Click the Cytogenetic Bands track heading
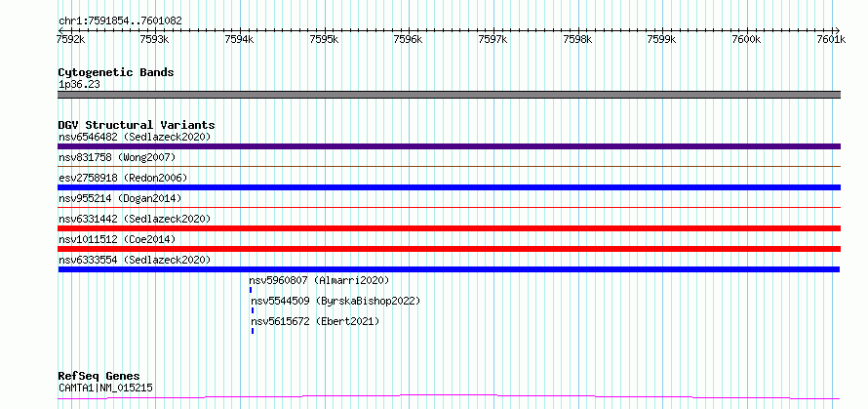Viewport: 868px width, 409px height. (116, 72)
